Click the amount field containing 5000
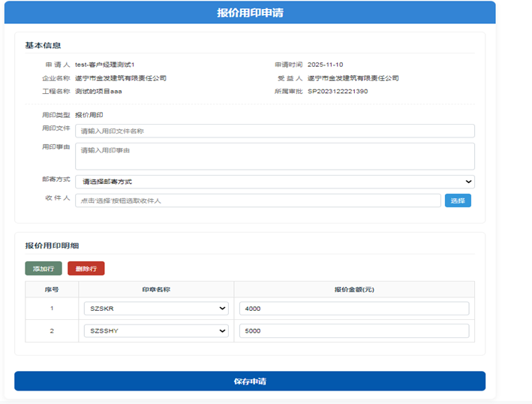The image size is (532, 404). pyautogui.click(x=353, y=331)
